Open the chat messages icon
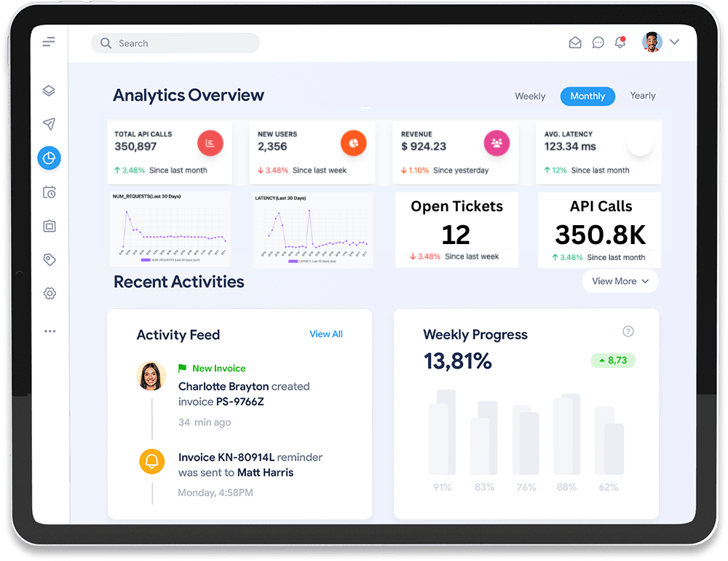The image size is (728, 561). click(598, 43)
